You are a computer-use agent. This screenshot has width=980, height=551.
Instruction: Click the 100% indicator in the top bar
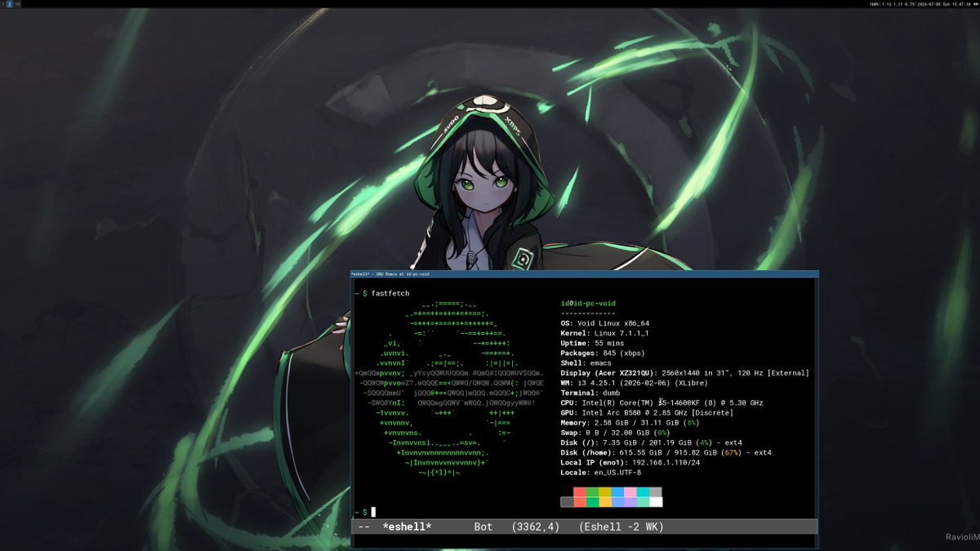point(874,4)
